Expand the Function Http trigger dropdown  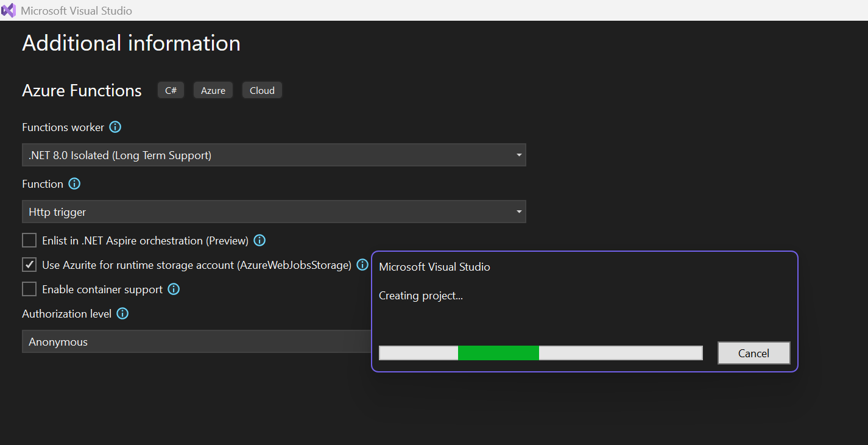point(274,212)
